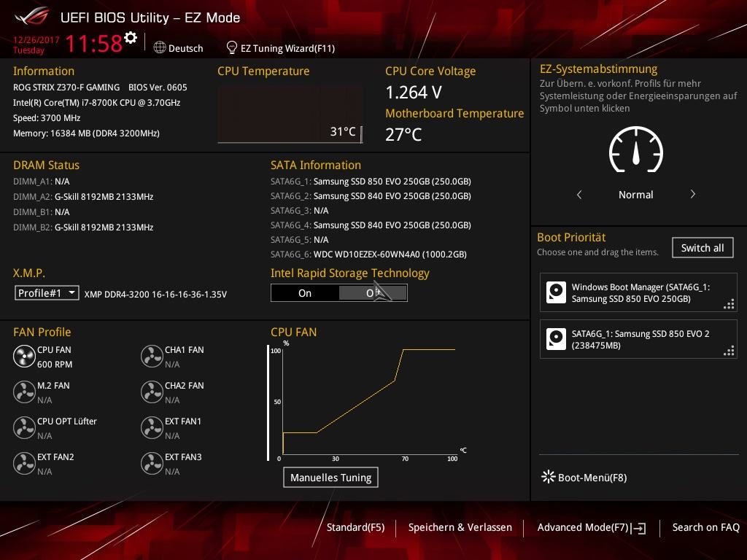Click the CPU temperature bar graph
This screenshot has width=747, height=560.
(x=290, y=114)
